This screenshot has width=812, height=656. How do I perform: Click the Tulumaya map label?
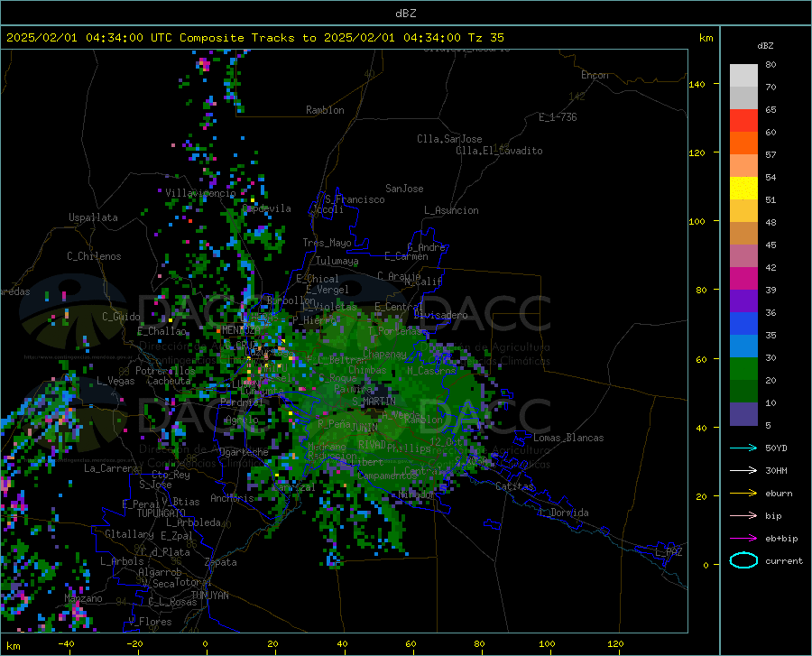(337, 261)
